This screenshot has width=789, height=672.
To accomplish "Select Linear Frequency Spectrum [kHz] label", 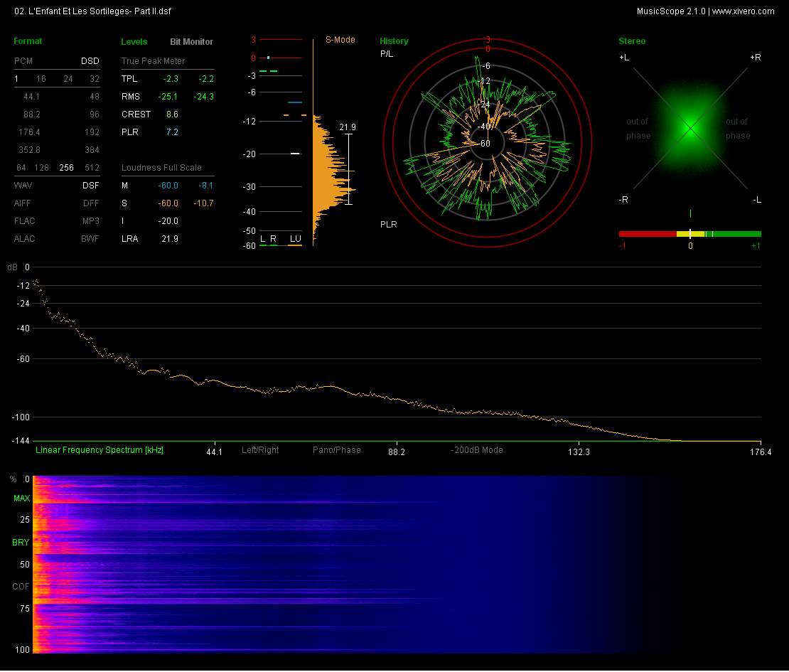I will 100,450.
